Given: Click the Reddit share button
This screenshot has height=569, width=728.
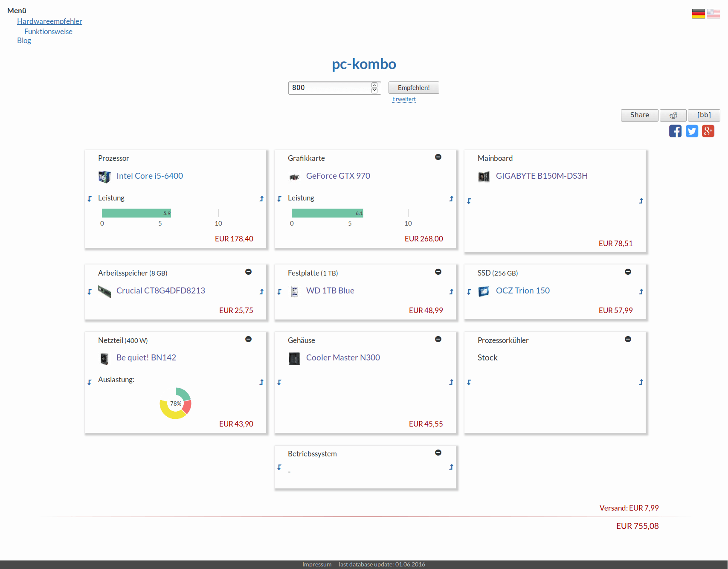Looking at the screenshot, I should (673, 115).
